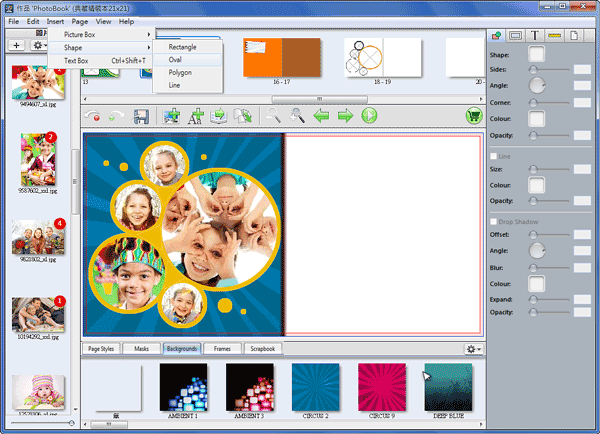
Task: Click the Drop Shadow Colour swatch
Action: point(536,284)
